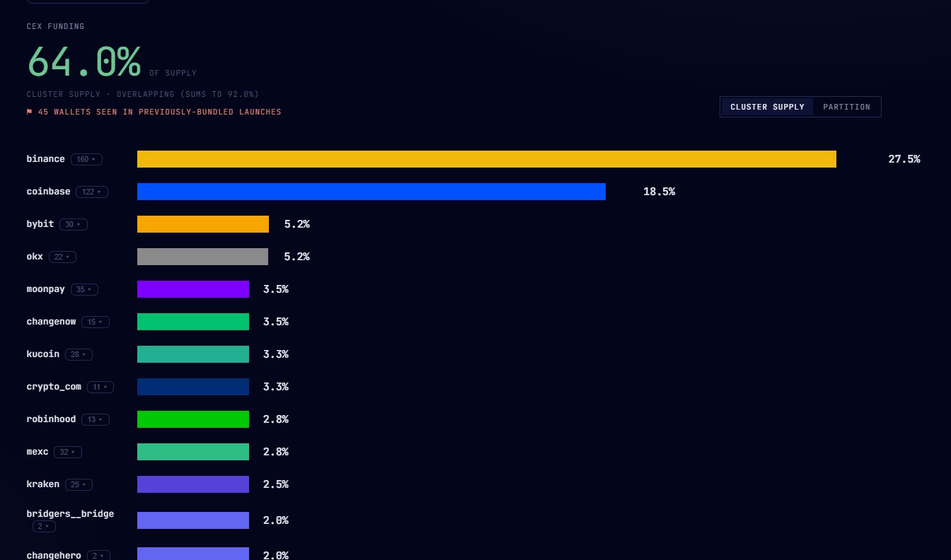Expand the binance 160 wallets badge

tap(86, 159)
